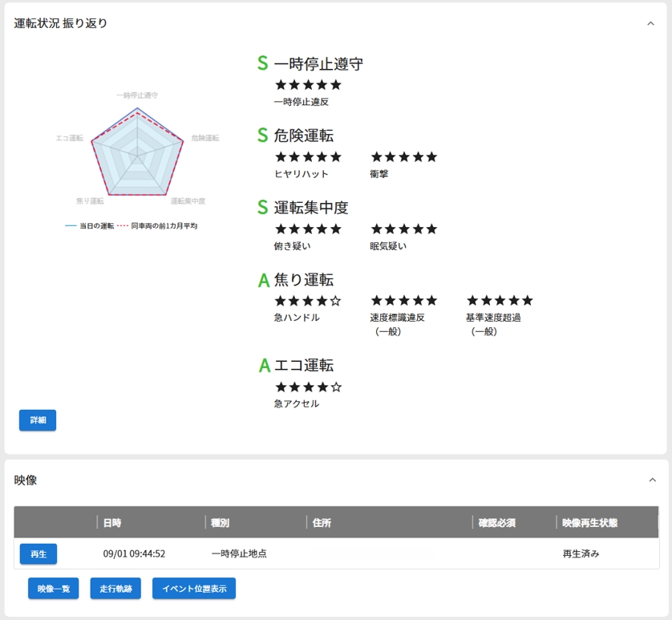This screenshot has height=620, width=672.
Task: Click the 住所 column header
Action: [x=322, y=523]
